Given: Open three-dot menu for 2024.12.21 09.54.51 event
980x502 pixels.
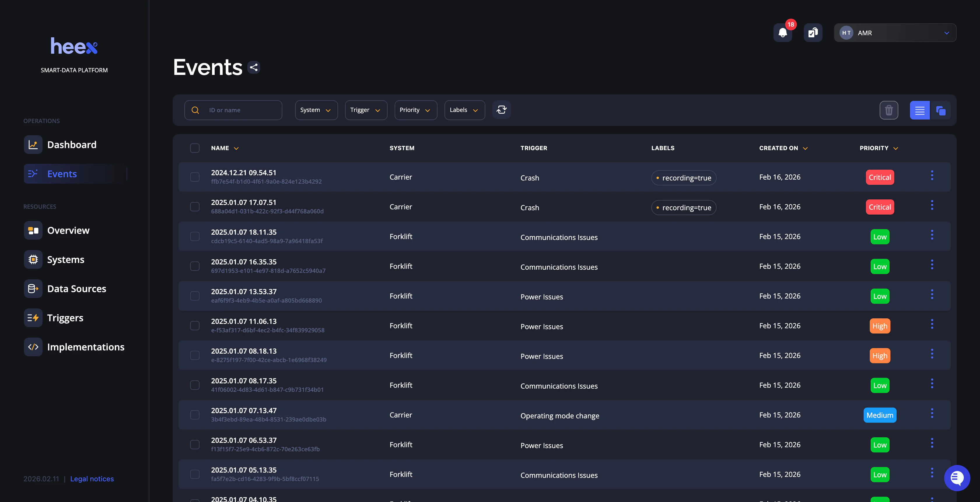Looking at the screenshot, I should (x=932, y=175).
